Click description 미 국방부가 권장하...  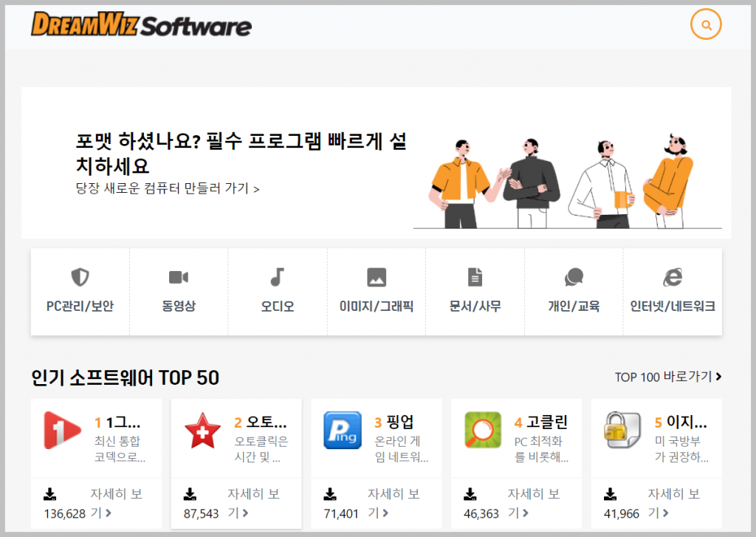(681, 448)
